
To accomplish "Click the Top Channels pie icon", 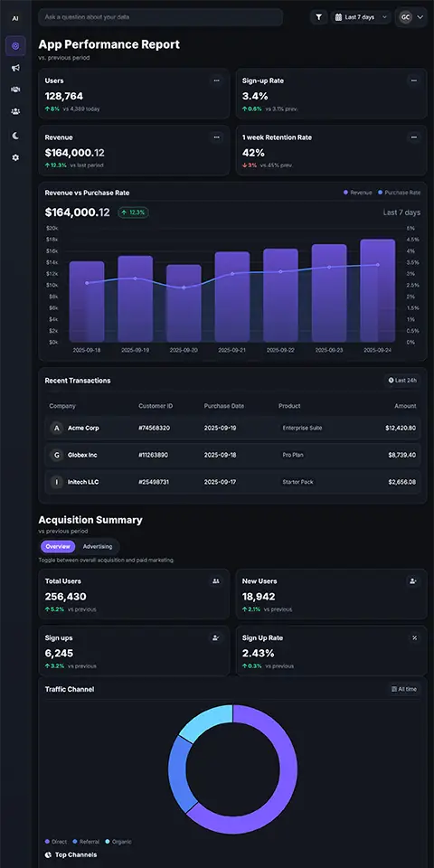I will point(48,855).
